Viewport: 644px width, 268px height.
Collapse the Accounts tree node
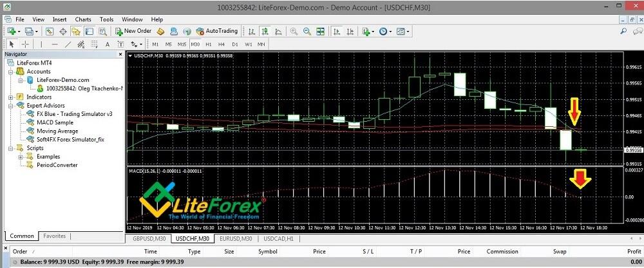click(11, 72)
